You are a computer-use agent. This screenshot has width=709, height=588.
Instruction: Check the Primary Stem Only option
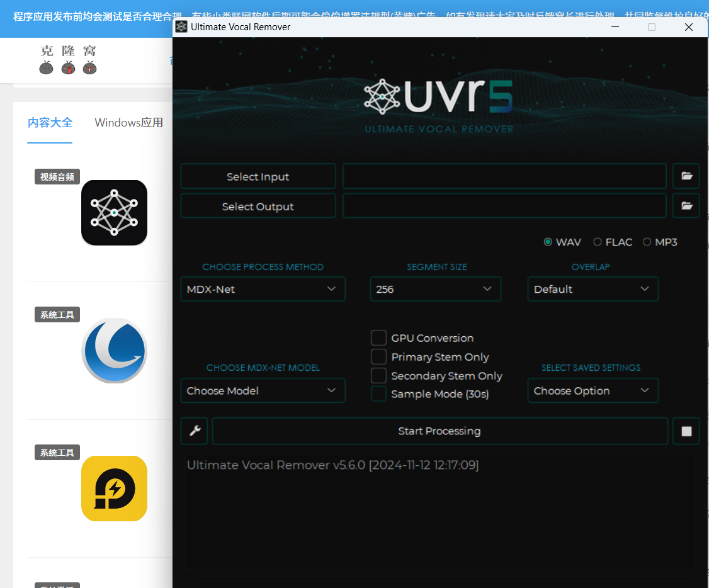pyautogui.click(x=378, y=356)
